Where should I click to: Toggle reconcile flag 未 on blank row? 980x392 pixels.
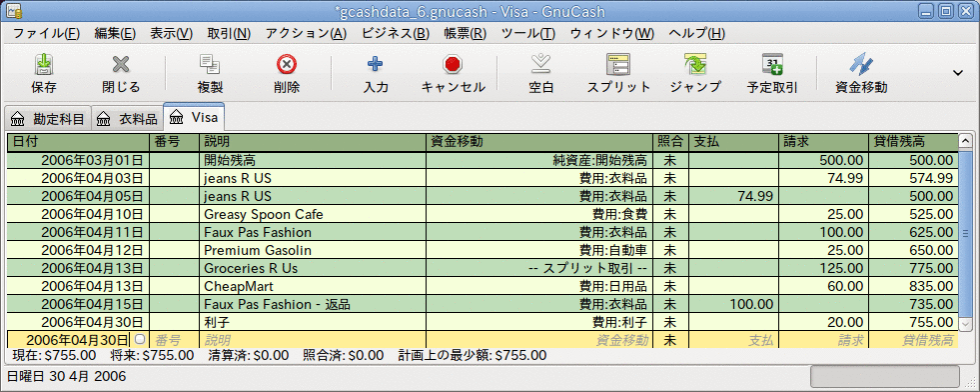click(670, 339)
